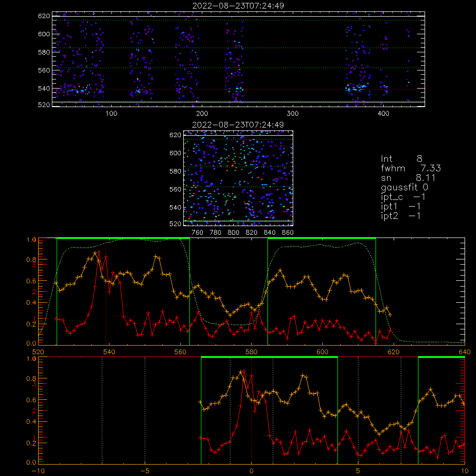Click x-axis label 860 on middle image
The height and width of the screenshot is (476, 476).
288,233
